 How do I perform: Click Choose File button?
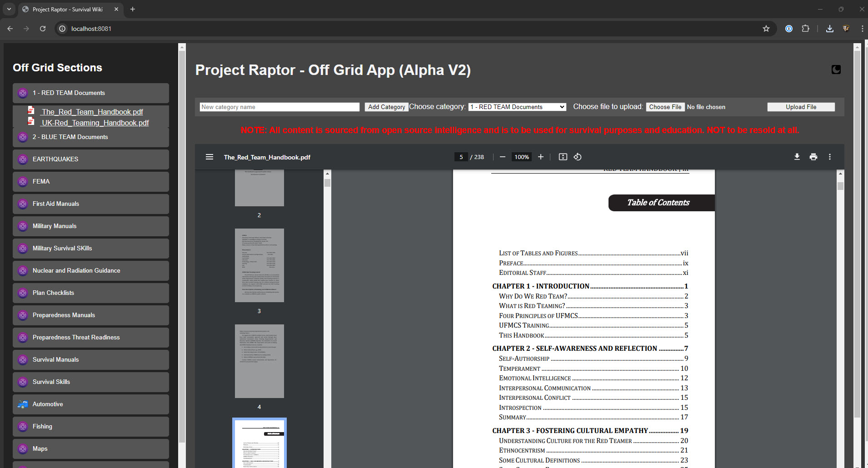(x=665, y=107)
